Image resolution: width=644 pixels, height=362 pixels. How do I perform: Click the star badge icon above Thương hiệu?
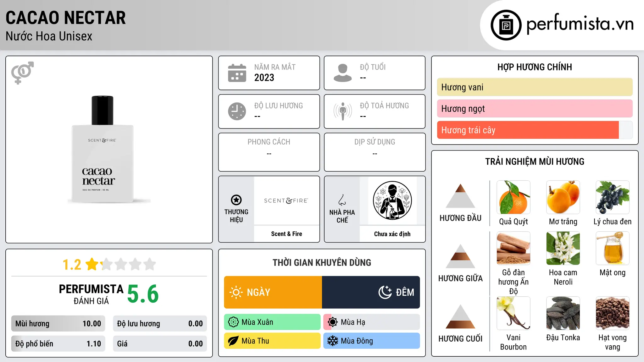[236, 200]
